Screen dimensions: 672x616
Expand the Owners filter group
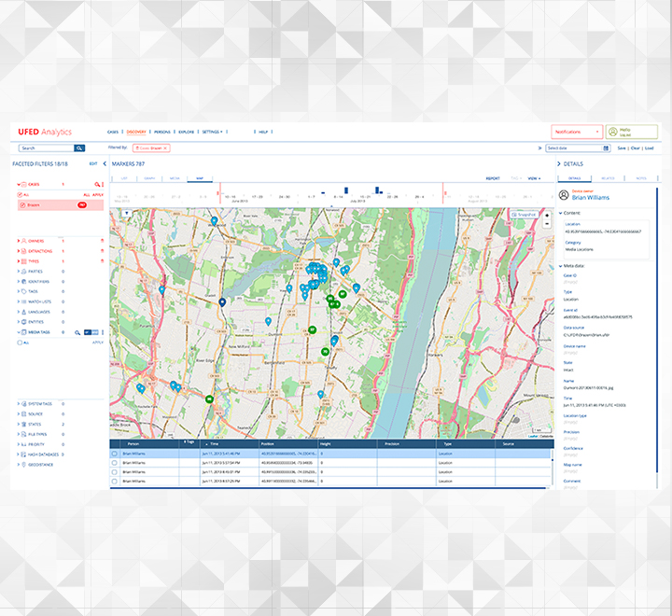20,241
